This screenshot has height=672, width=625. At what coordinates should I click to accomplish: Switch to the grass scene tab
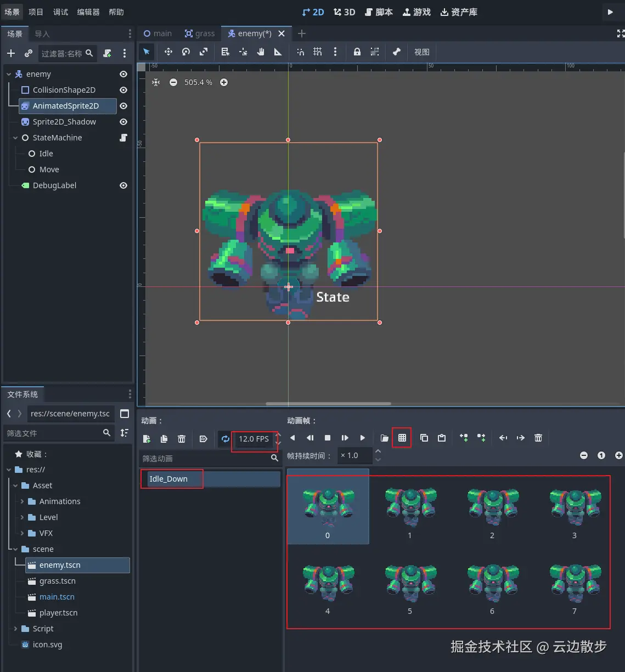(x=200, y=33)
